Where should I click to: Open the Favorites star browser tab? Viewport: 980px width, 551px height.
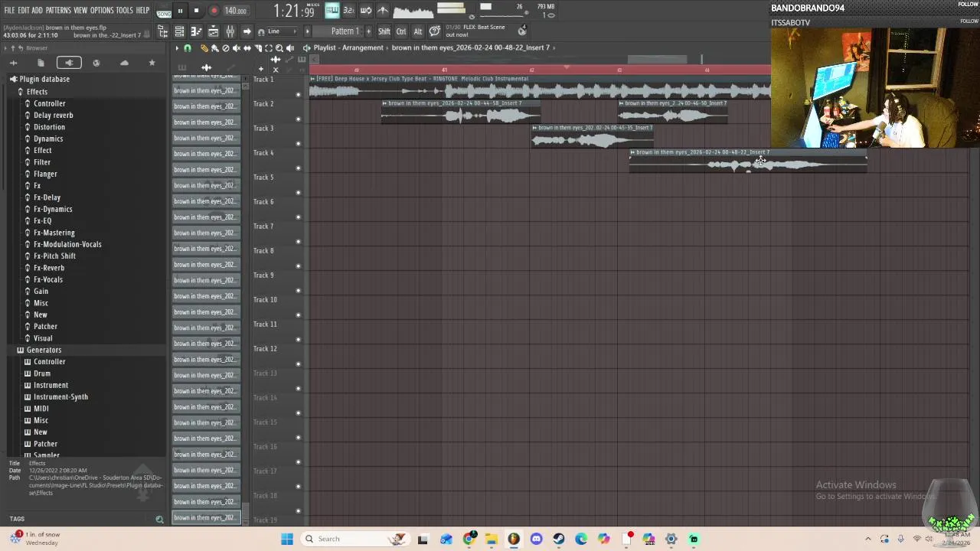152,63
